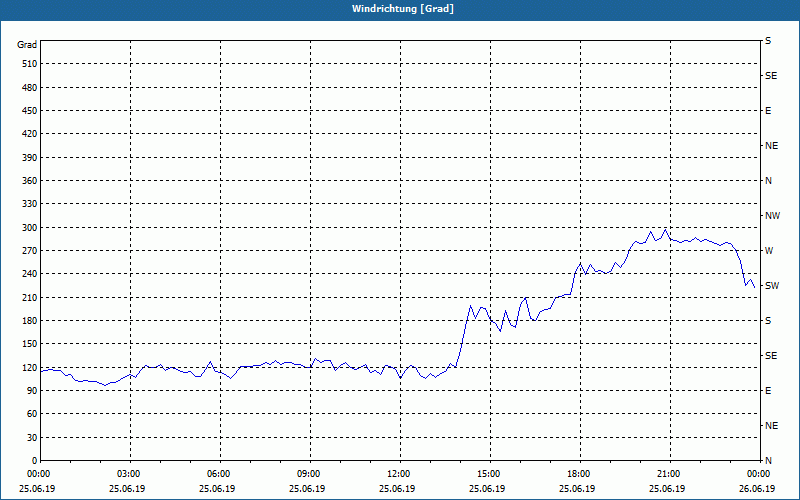Select the 30 y-axis value
The width and height of the screenshot is (800, 500).
pos(32,437)
